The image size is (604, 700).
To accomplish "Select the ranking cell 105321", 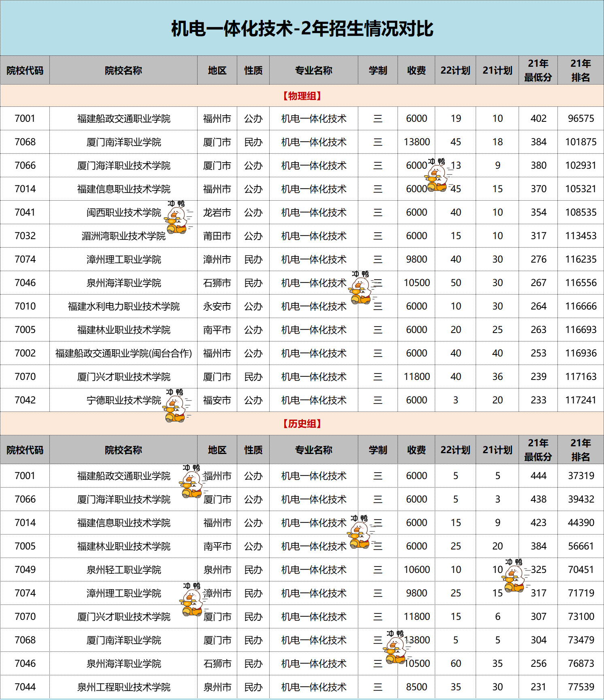I will click(581, 189).
